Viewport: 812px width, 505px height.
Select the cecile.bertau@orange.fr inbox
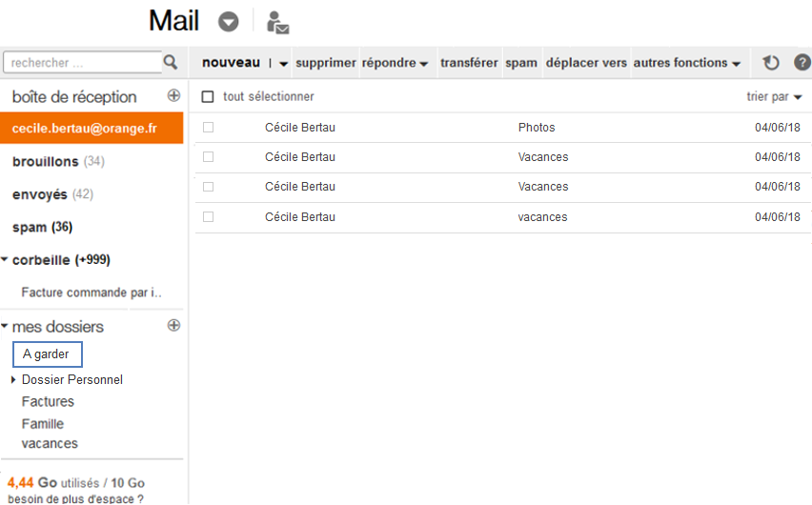[x=91, y=128]
